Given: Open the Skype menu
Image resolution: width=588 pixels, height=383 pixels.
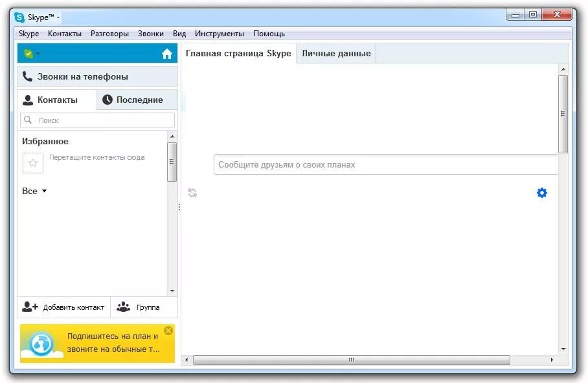Looking at the screenshot, I should coord(29,34).
